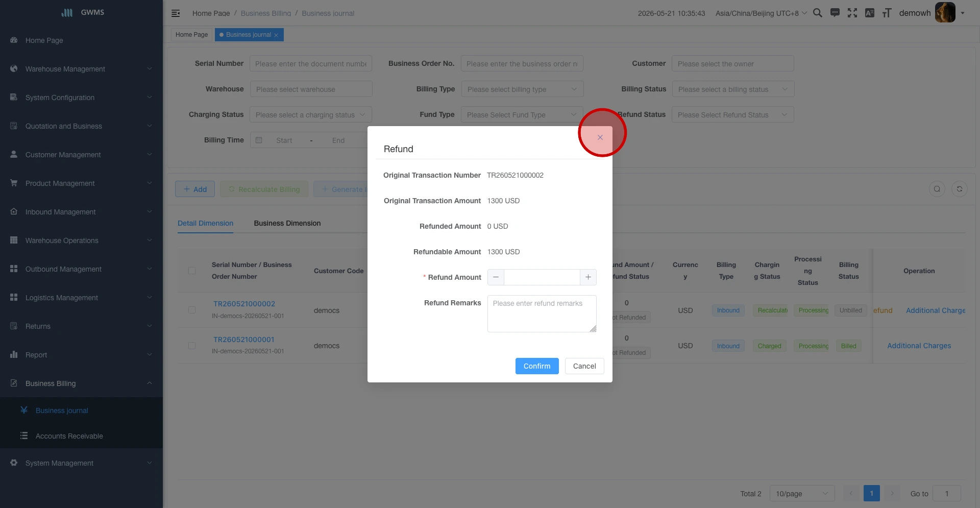The width and height of the screenshot is (980, 508).
Task: Click the Recalculate Billing button
Action: pyautogui.click(x=264, y=189)
